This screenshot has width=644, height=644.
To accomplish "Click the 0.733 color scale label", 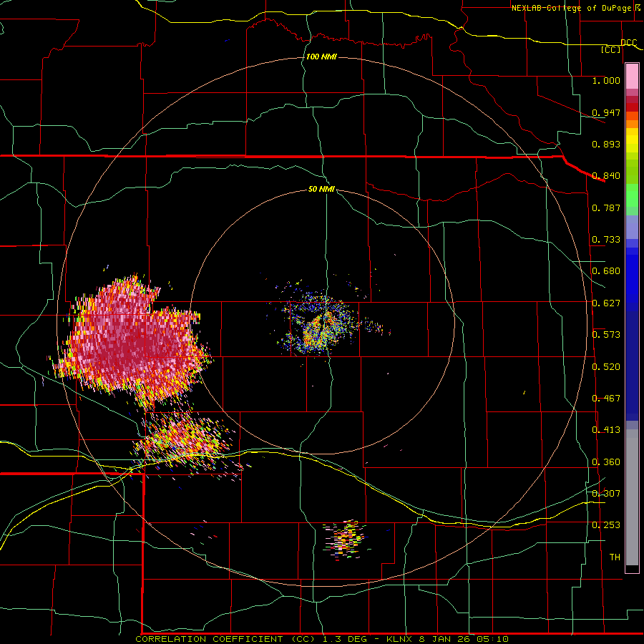I will point(606,240).
